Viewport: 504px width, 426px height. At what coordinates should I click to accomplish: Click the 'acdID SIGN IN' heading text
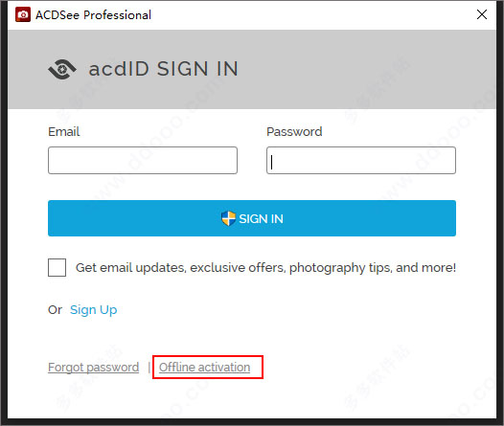coord(163,69)
